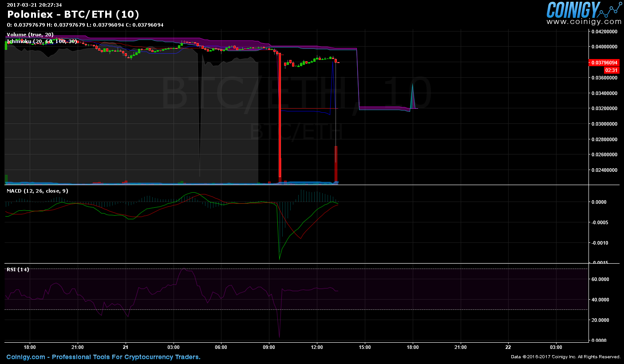Click the 15:00 time axis label
This screenshot has width=624, height=364.
click(365, 347)
